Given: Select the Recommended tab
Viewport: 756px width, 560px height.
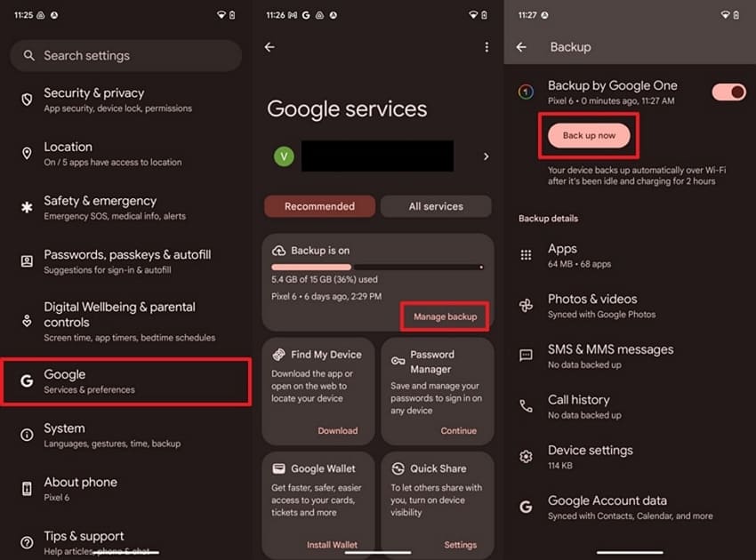Looking at the screenshot, I should 319,206.
